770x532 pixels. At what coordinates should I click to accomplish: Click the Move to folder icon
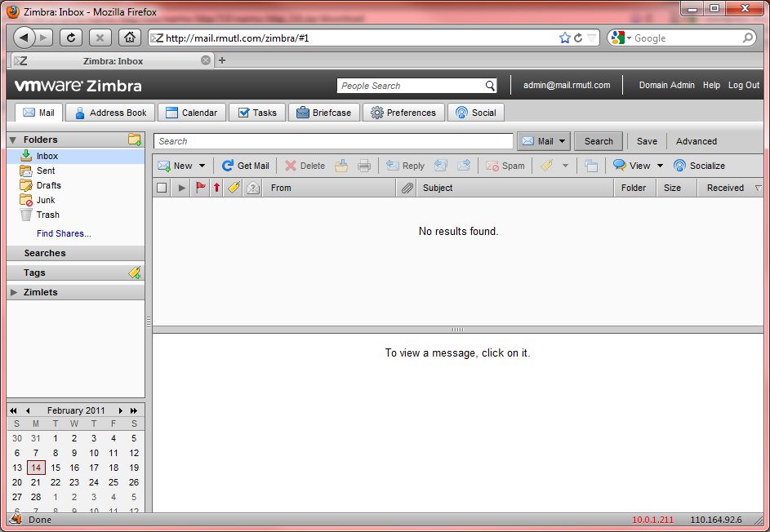pos(590,166)
